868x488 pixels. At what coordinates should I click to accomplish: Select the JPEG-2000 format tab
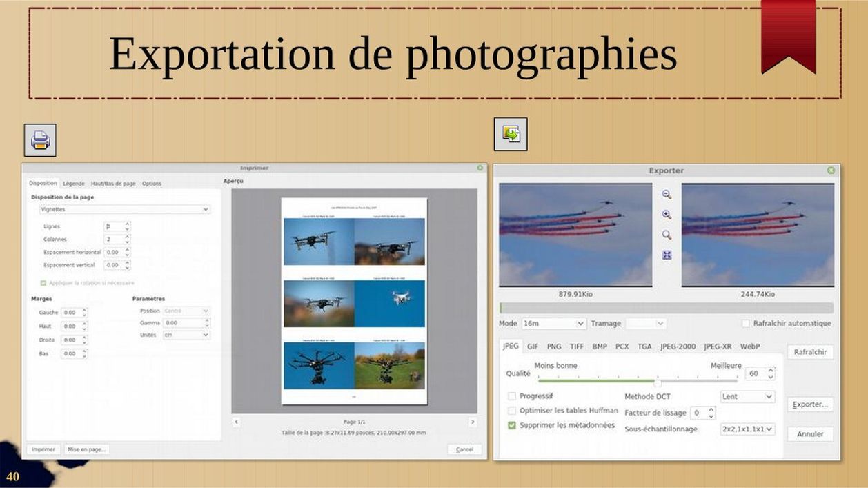(x=678, y=347)
